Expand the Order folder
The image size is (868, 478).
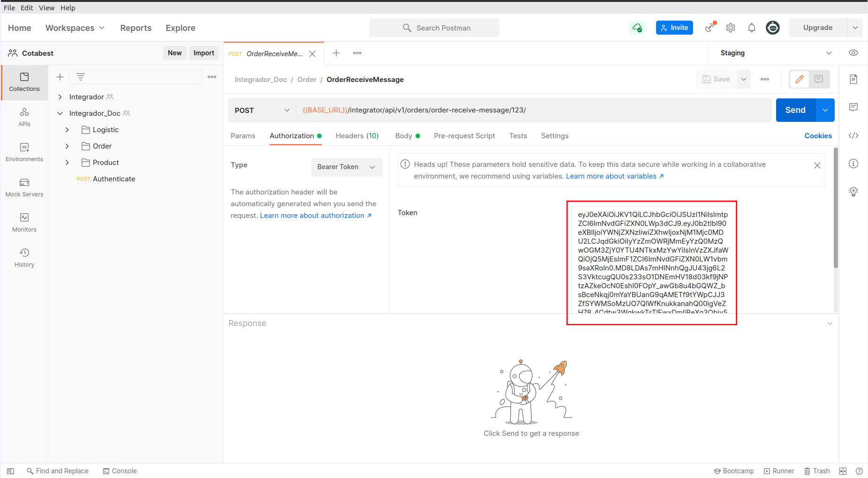(x=67, y=146)
